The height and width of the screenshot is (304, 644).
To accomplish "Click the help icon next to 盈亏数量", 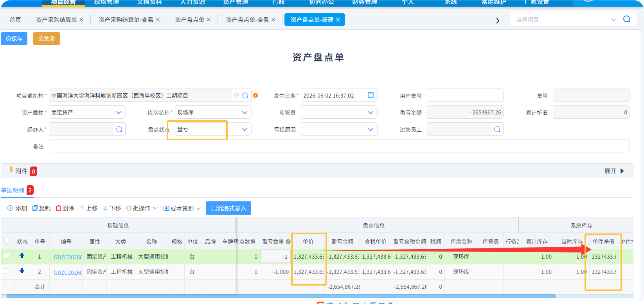I will click(x=288, y=242).
